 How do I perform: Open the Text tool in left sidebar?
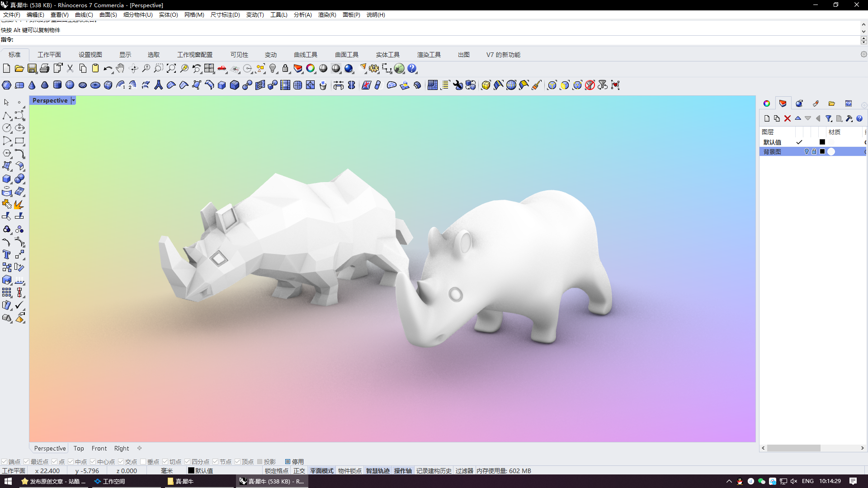point(6,254)
